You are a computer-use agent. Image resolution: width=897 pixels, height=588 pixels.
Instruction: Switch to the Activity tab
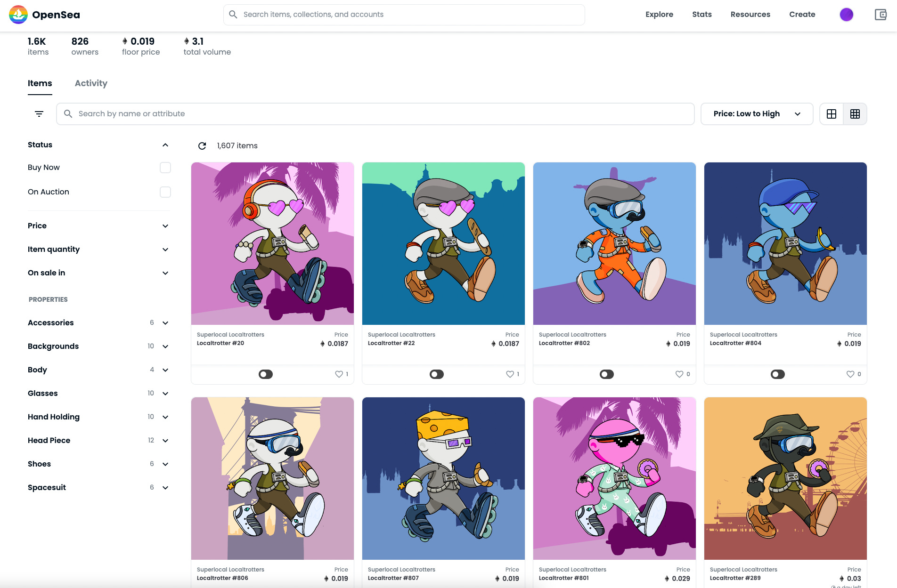91,83
